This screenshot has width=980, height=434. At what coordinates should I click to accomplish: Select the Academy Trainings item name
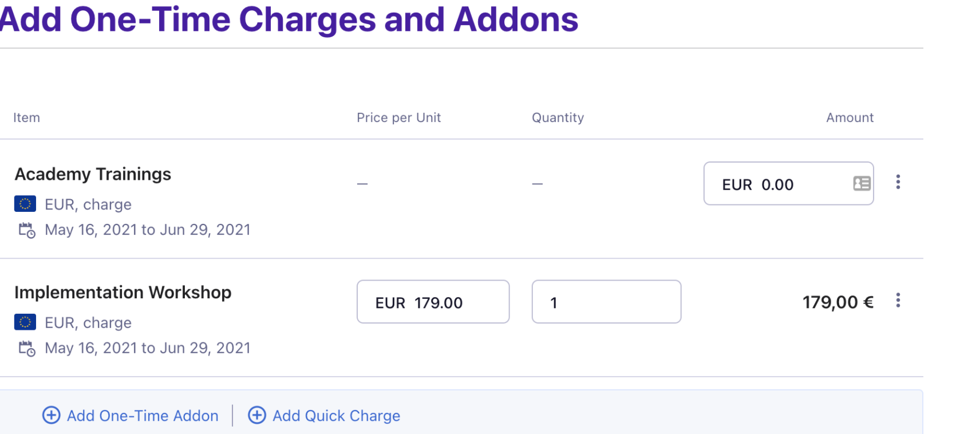pos(93,174)
